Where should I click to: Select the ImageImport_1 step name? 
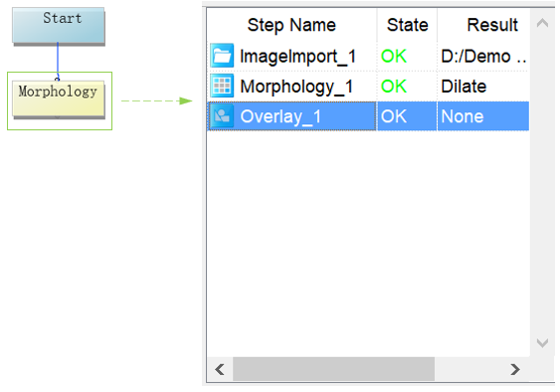(297, 56)
